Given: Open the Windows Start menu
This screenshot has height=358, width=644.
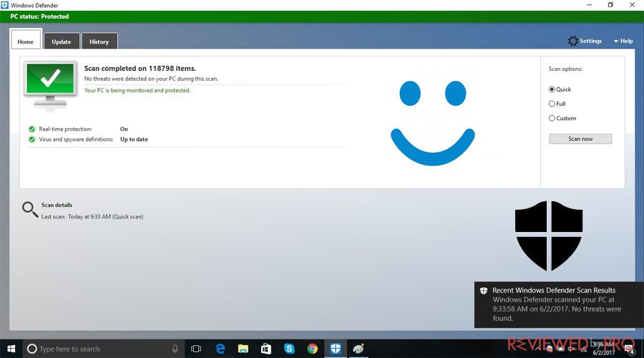Looking at the screenshot, I should click(11, 349).
